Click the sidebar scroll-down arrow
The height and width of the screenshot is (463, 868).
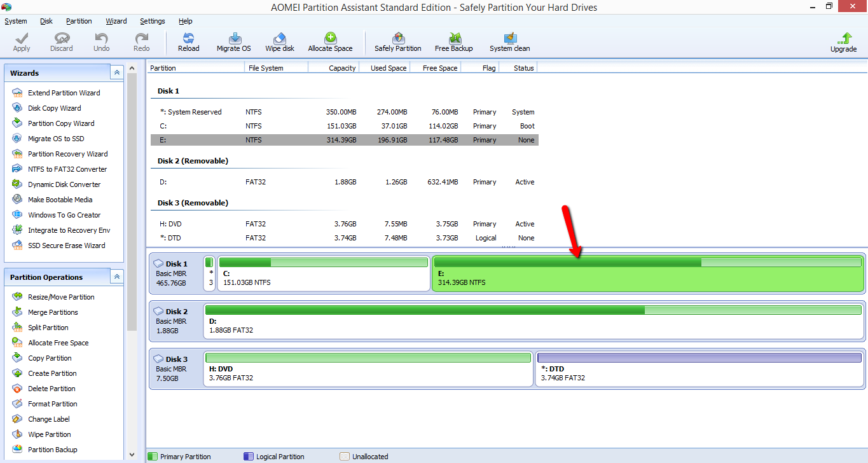coord(132,455)
